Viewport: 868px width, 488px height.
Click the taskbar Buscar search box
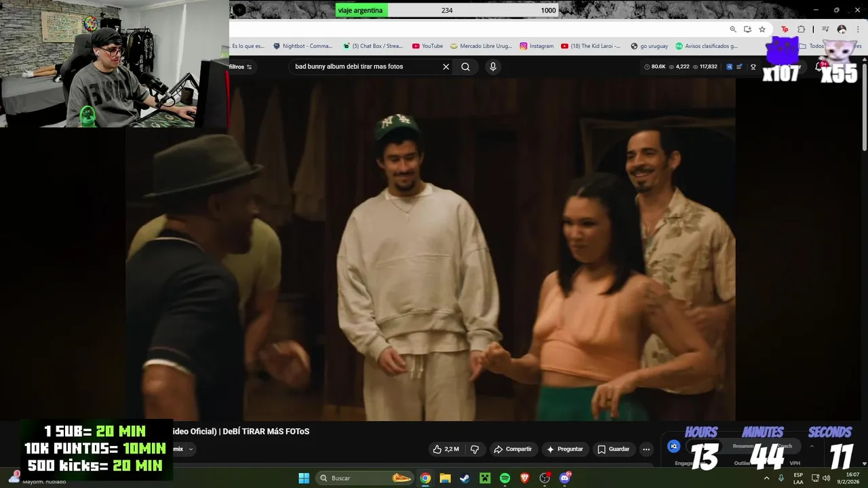point(365,478)
